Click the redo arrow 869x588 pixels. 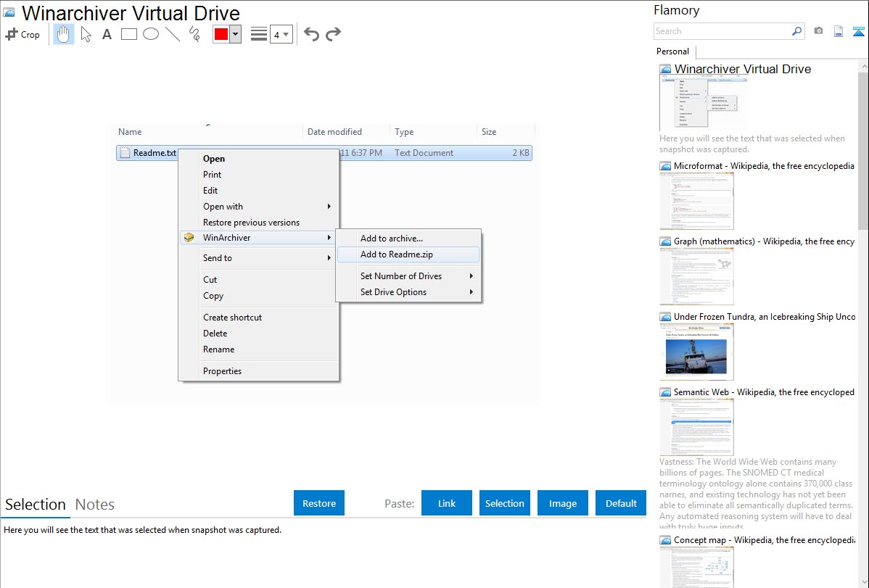[334, 34]
